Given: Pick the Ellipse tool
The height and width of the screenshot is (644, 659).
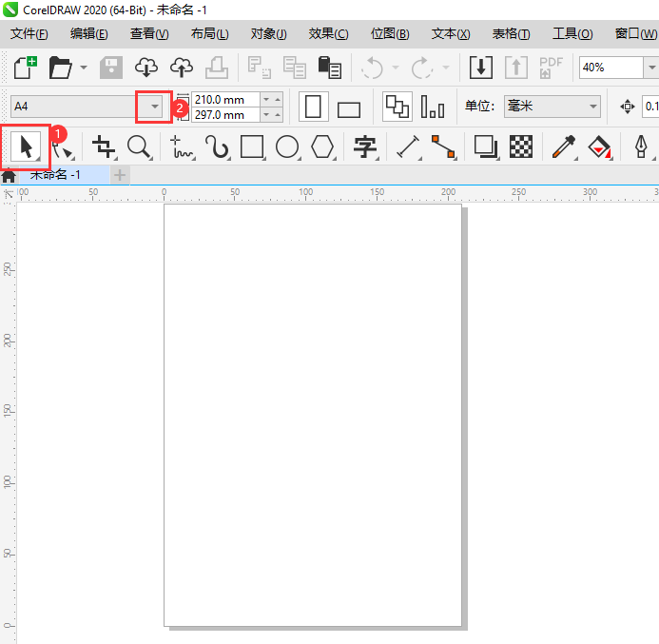Looking at the screenshot, I should click(x=287, y=146).
